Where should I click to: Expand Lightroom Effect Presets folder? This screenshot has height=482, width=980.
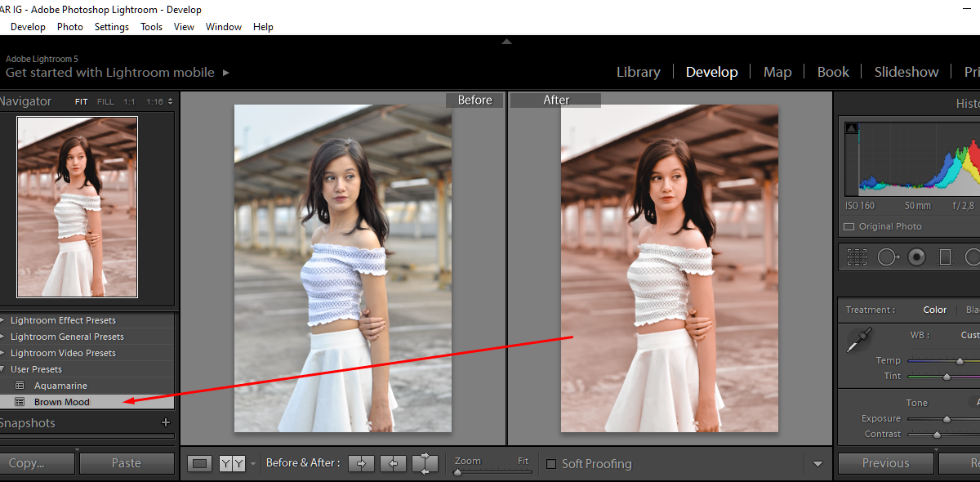(x=2, y=320)
